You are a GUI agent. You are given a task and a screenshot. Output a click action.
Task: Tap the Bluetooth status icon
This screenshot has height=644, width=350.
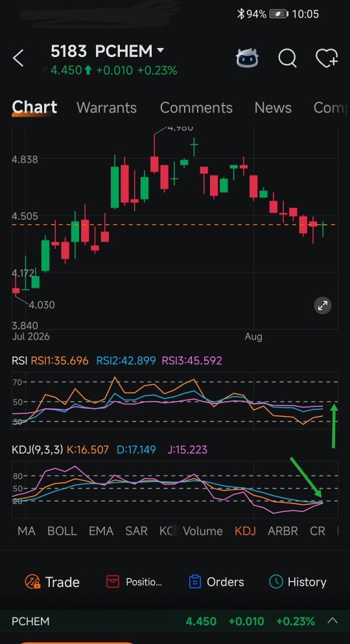click(240, 14)
